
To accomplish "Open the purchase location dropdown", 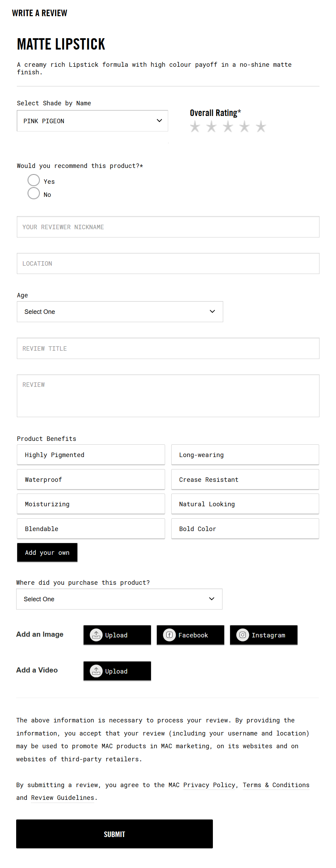I will [119, 599].
